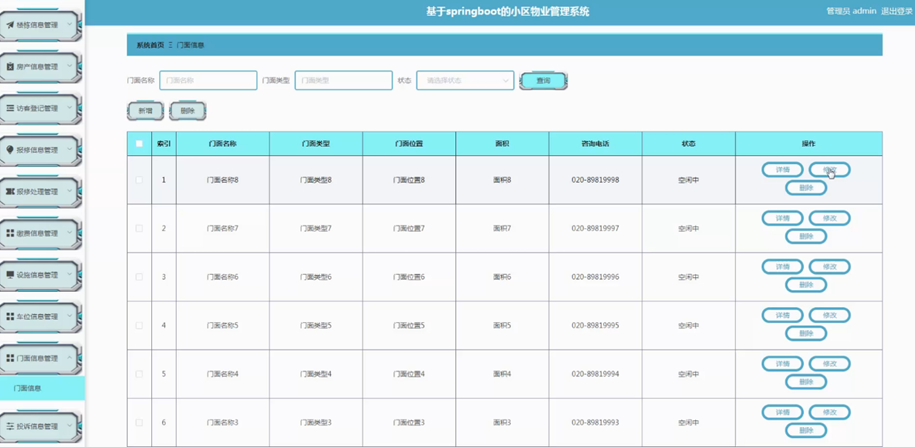Click 详情 for 门面名称7 row
The width and height of the screenshot is (915, 447).
coord(783,218)
